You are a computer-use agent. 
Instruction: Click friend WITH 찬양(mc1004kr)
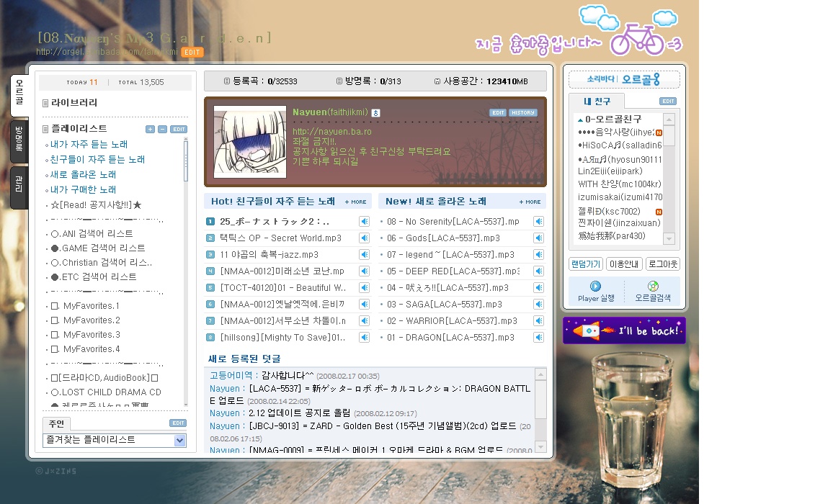[x=620, y=184]
